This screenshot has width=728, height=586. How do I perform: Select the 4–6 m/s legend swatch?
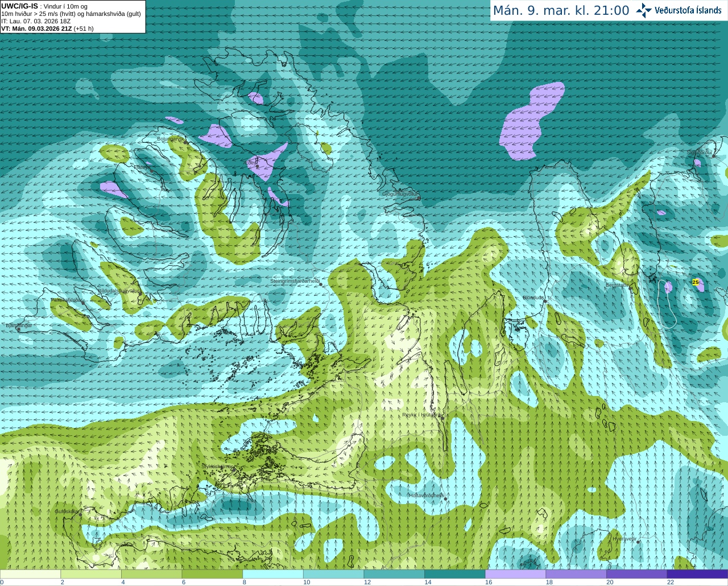(x=152, y=574)
